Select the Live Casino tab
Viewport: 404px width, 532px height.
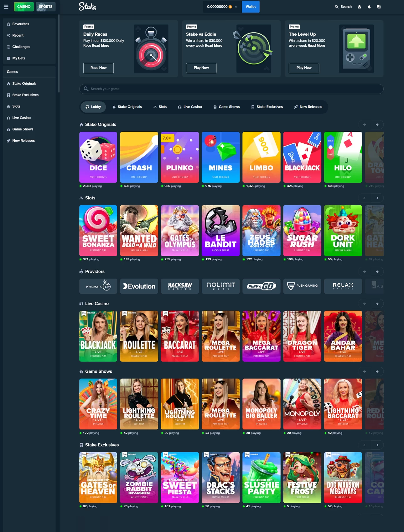pyautogui.click(x=190, y=107)
